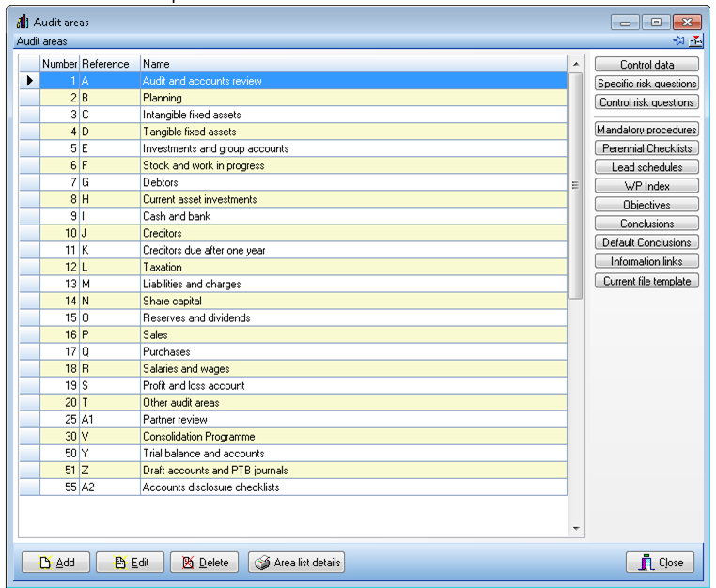Click the Add button
The height and width of the screenshot is (588, 716).
point(55,562)
